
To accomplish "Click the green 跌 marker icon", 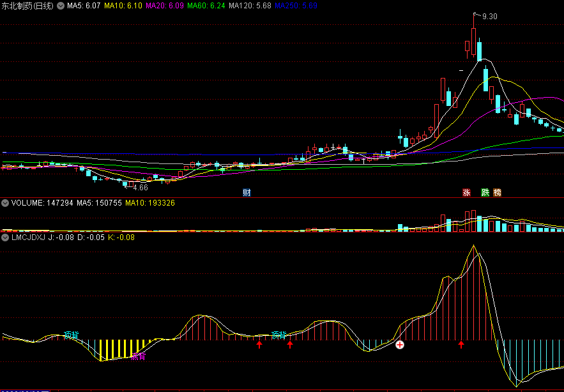I will coord(485,192).
